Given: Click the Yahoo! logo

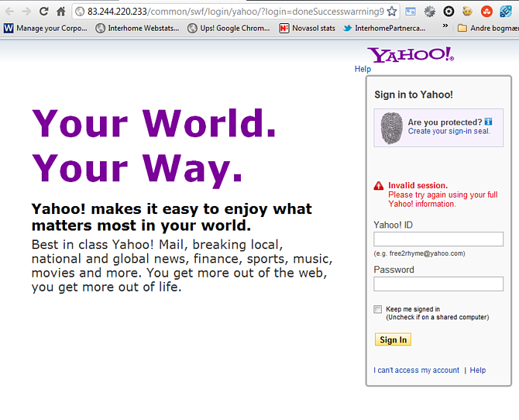Looking at the screenshot, I should pos(411,55).
